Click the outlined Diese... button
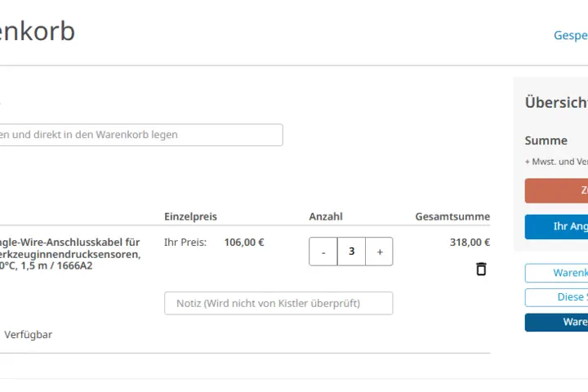 coord(556,297)
